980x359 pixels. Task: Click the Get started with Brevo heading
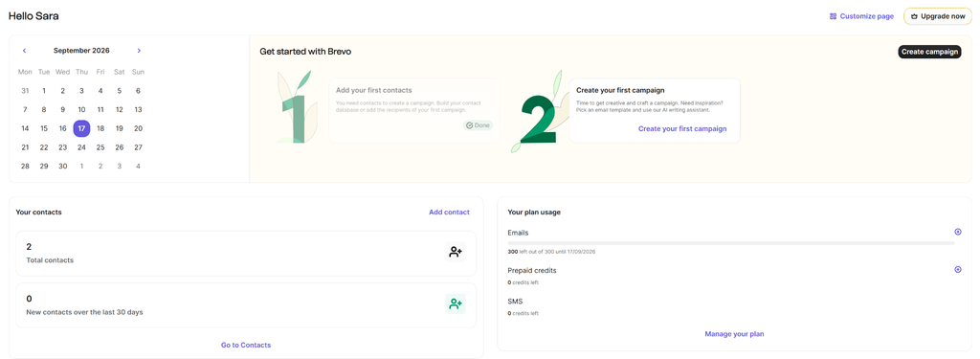pyautogui.click(x=305, y=52)
